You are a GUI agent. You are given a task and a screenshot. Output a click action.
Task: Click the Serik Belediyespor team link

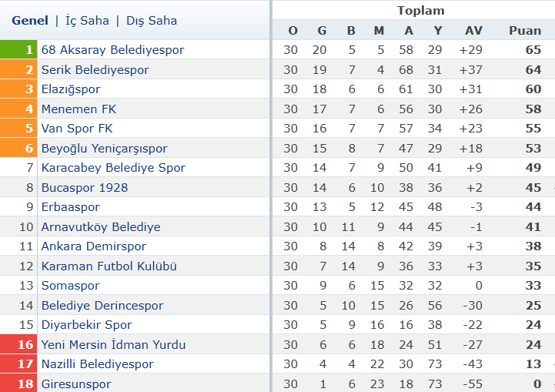(95, 70)
